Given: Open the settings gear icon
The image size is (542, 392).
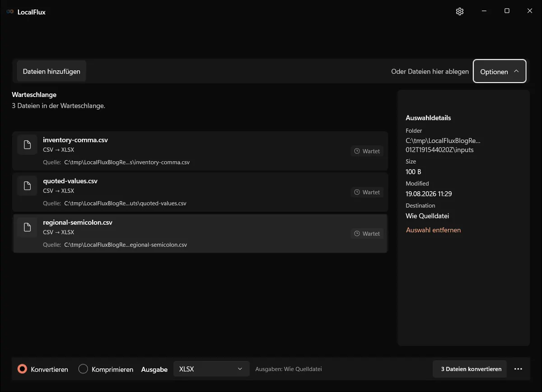Looking at the screenshot, I should point(460,11).
